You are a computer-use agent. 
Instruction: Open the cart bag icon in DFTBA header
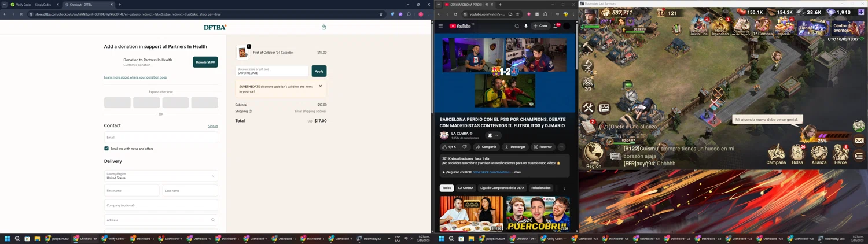[x=324, y=27]
